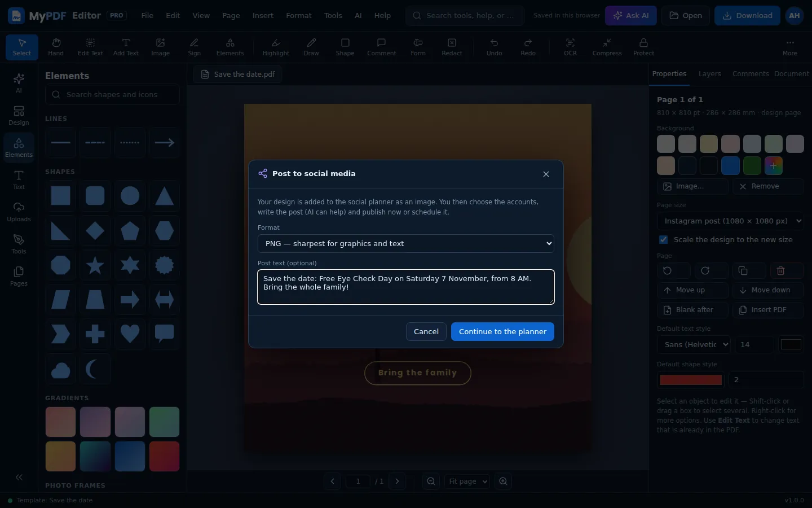Viewport: 812px width, 508px height.
Task: Choose the Add Text tool
Action: tap(126, 47)
